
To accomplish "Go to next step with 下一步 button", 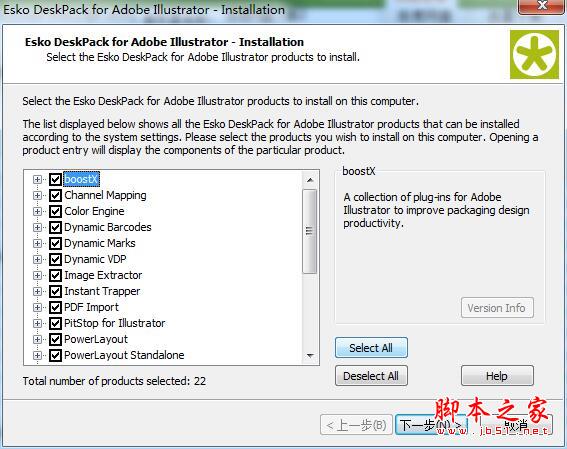I will click(431, 425).
